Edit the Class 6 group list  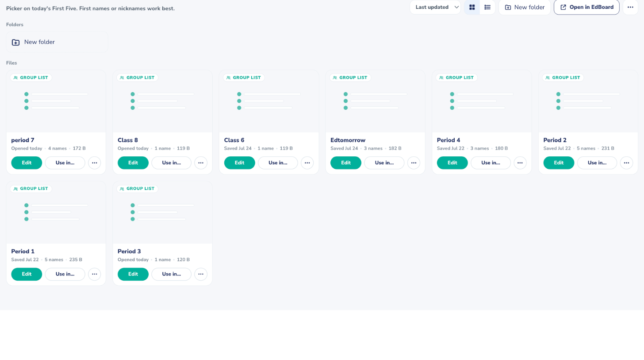[240, 163]
